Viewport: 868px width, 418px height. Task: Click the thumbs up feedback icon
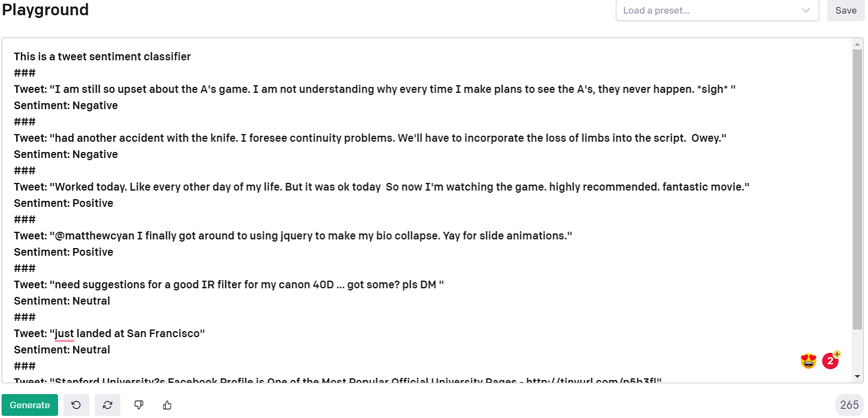pos(167,405)
